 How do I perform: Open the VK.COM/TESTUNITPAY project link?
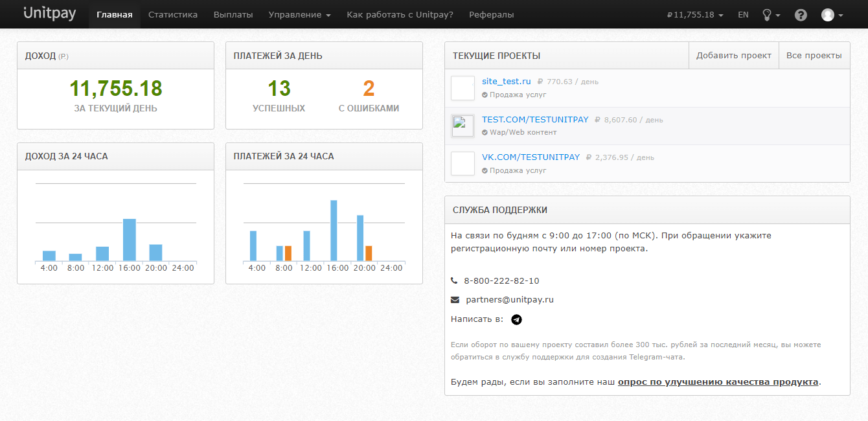[x=531, y=157]
